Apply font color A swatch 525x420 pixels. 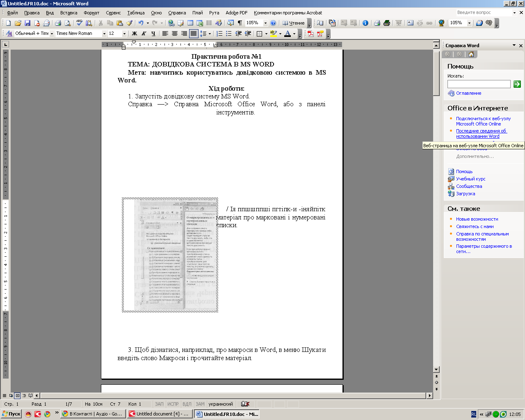tap(288, 34)
